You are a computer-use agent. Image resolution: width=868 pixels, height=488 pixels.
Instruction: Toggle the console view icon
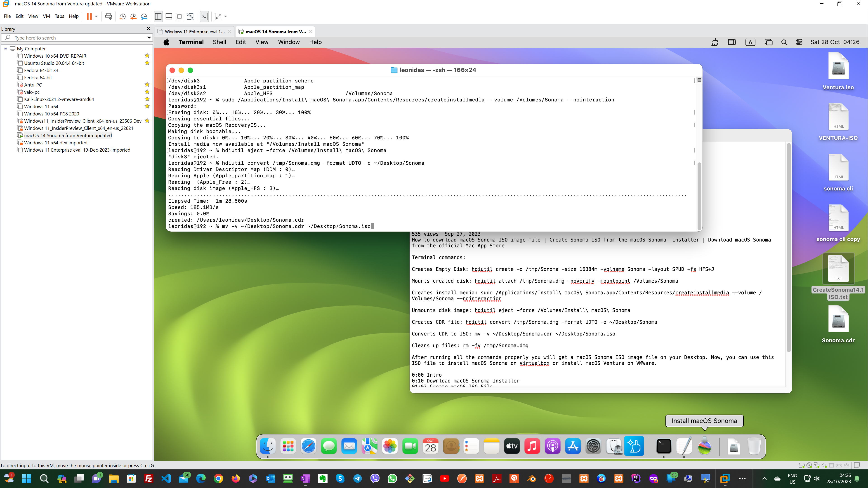click(x=204, y=16)
